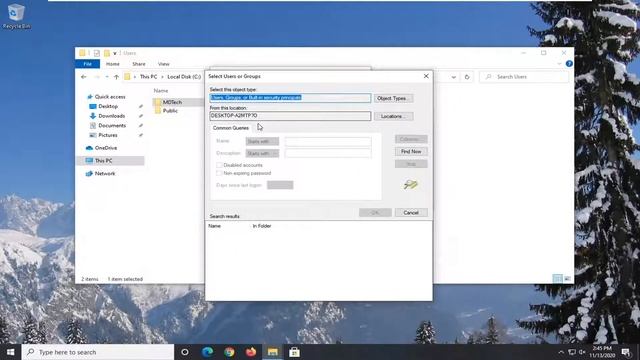Click the back arrow in File Explorer
This screenshot has height=360, width=640.
84,77
